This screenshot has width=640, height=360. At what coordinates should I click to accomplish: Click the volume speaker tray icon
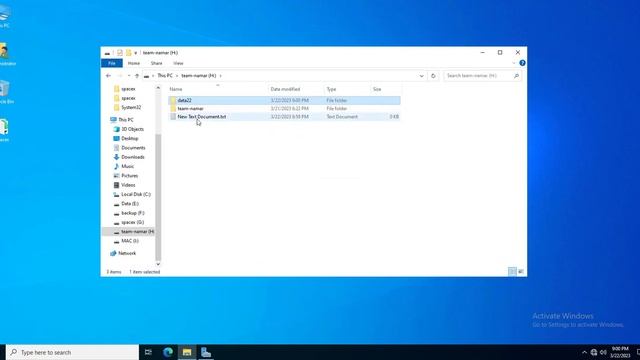tap(603, 352)
